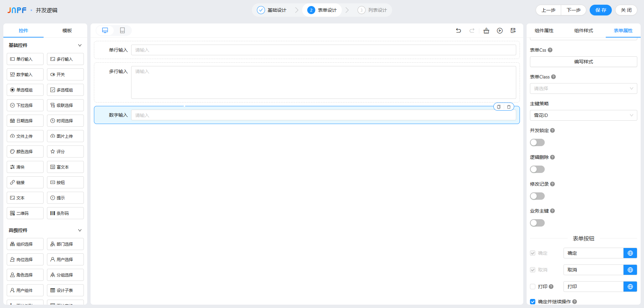This screenshot has height=308, width=644.
Task: Switch to the 控件 tab
Action: click(x=23, y=30)
